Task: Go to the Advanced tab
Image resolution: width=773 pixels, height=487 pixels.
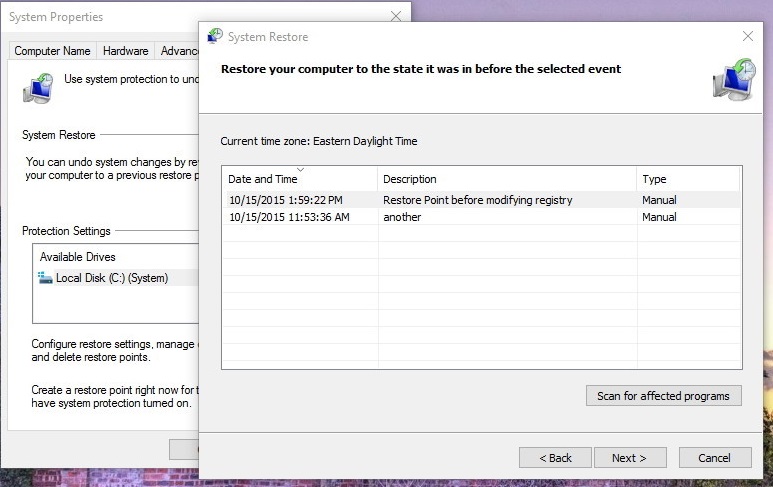Action: click(x=178, y=51)
